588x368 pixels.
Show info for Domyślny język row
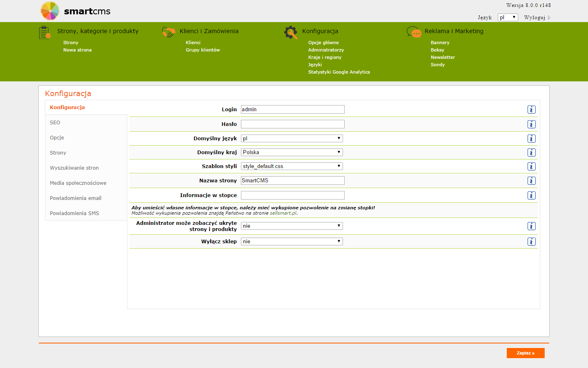(531, 139)
